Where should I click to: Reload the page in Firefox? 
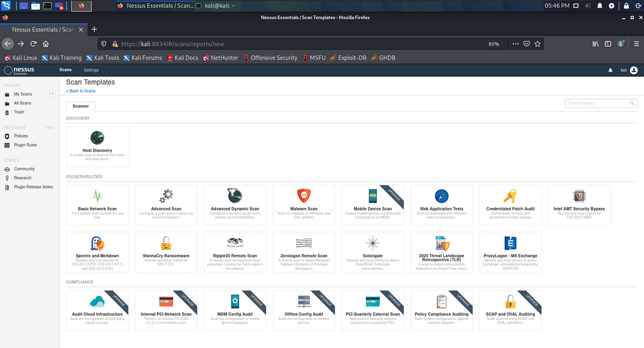(x=33, y=44)
